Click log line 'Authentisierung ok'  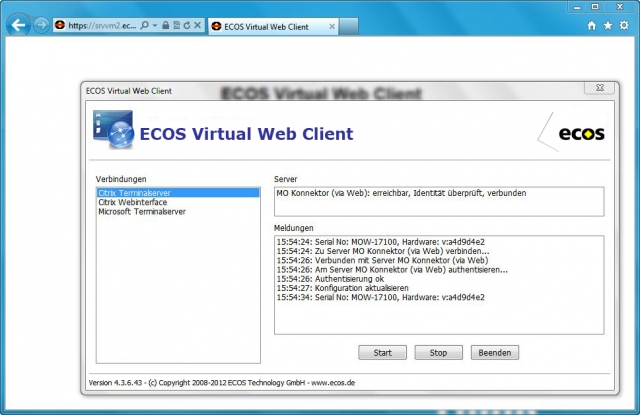(330, 279)
